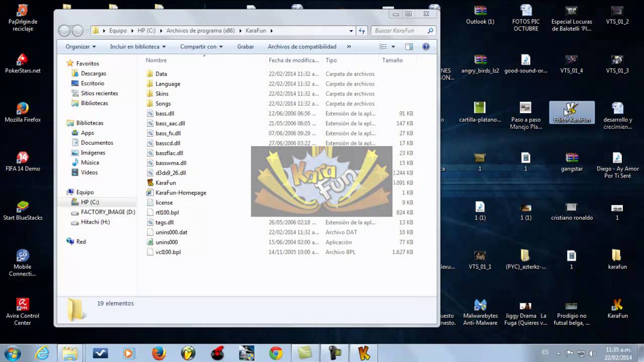
Task: Open the Incluir en biblioteca dropdown
Action: coord(138,47)
